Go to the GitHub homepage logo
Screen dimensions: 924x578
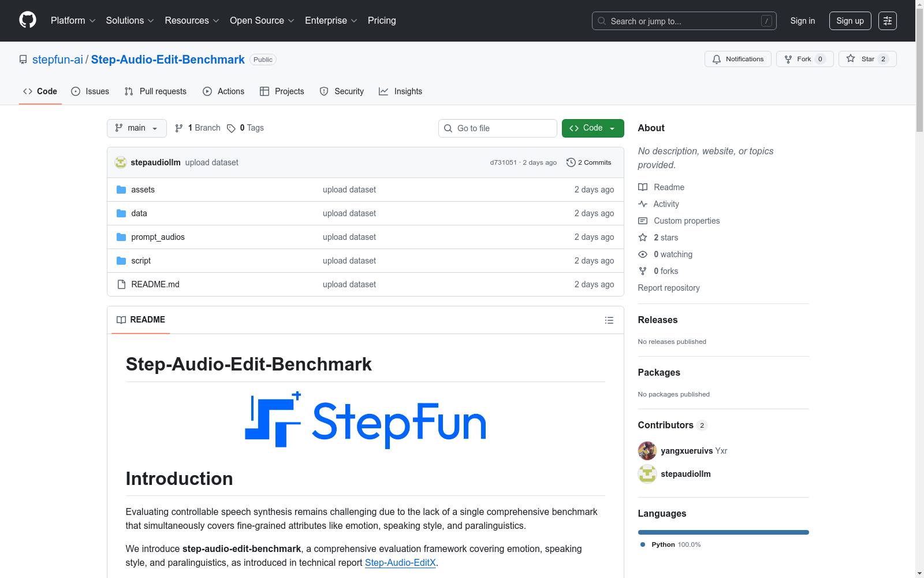click(x=28, y=20)
